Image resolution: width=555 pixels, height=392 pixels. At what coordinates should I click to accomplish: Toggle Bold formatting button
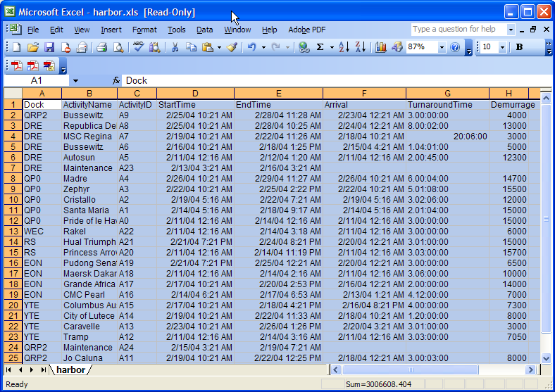pos(520,47)
